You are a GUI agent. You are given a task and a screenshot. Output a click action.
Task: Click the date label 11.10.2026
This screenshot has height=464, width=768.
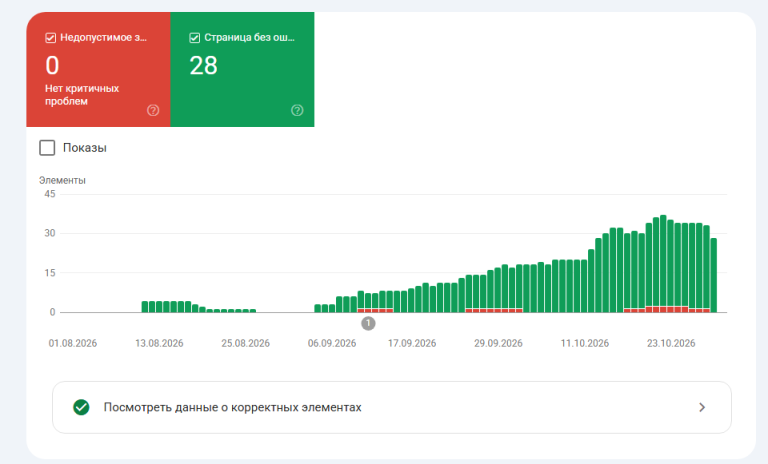coord(585,343)
